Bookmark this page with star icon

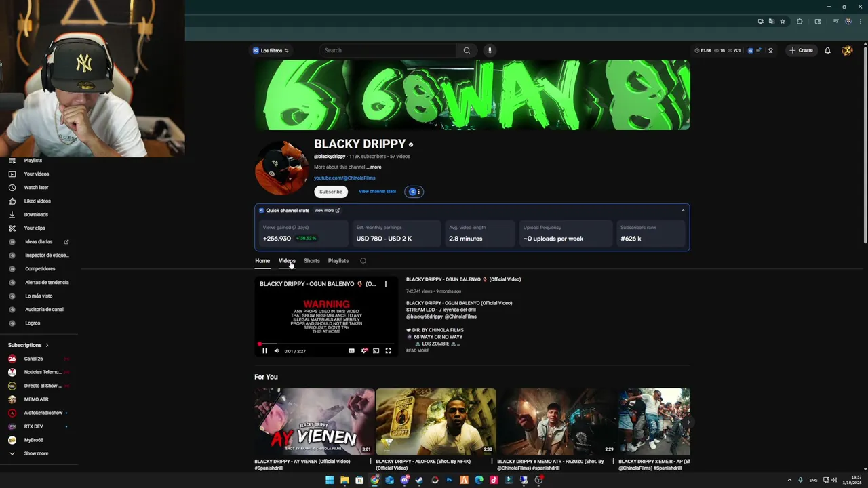(x=783, y=21)
